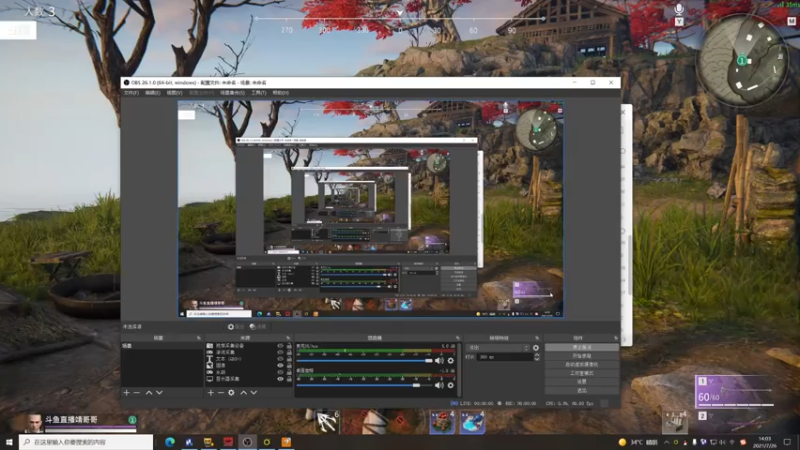800x450 pixels.
Task: Click the 开始录制 button
Action: click(582, 356)
